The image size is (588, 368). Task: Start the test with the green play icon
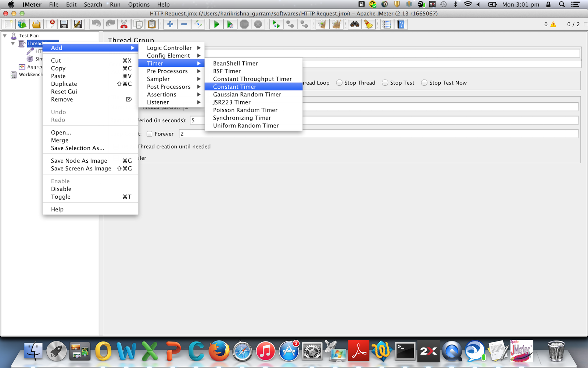[x=216, y=24]
